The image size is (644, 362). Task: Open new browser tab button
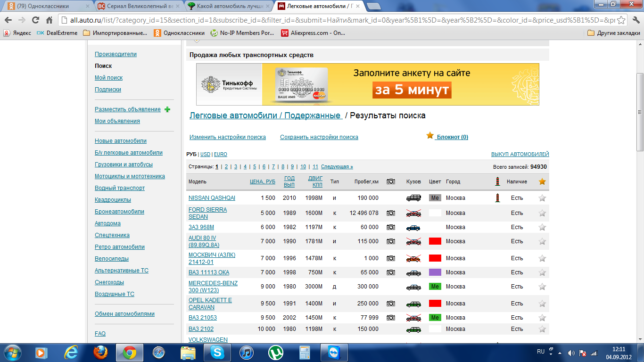point(373,6)
